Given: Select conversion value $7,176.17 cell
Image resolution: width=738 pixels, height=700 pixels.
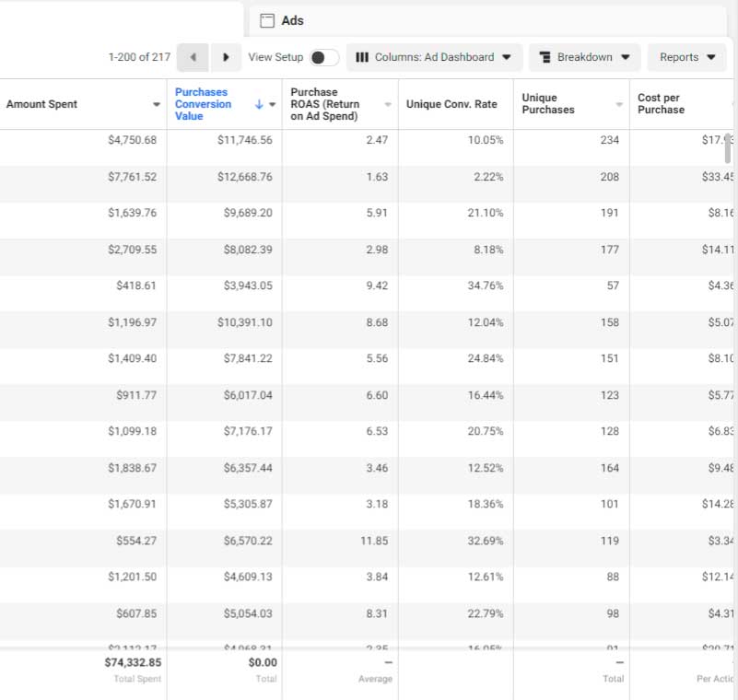Looking at the screenshot, I should click(x=248, y=431).
